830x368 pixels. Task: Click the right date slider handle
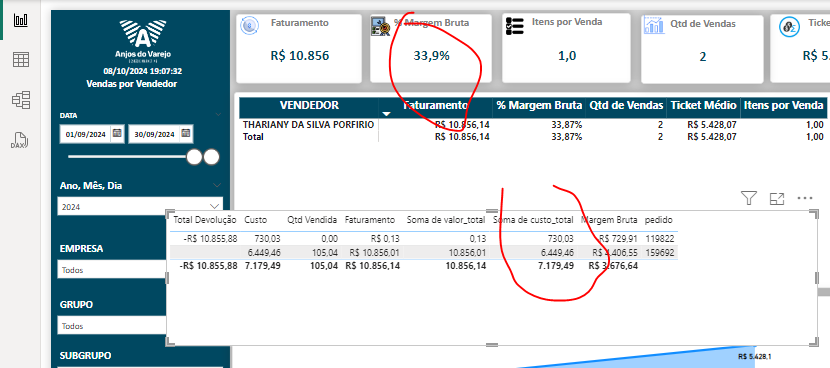coord(212,157)
